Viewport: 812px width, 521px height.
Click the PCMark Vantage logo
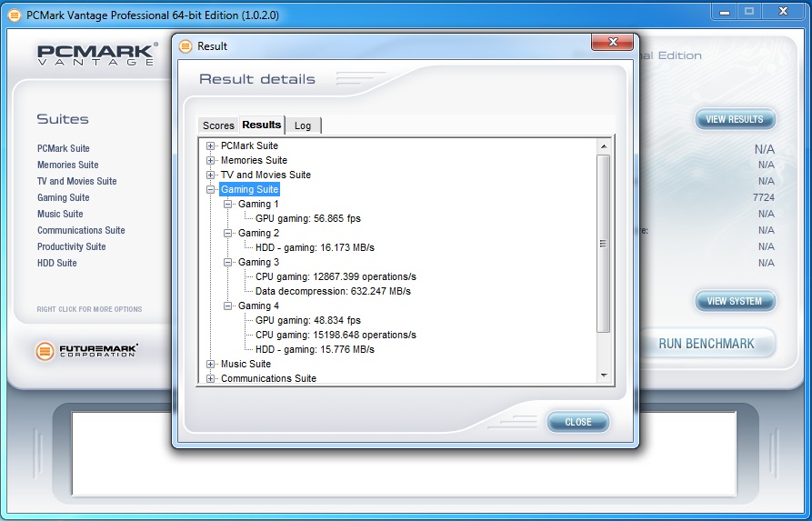tap(96, 55)
